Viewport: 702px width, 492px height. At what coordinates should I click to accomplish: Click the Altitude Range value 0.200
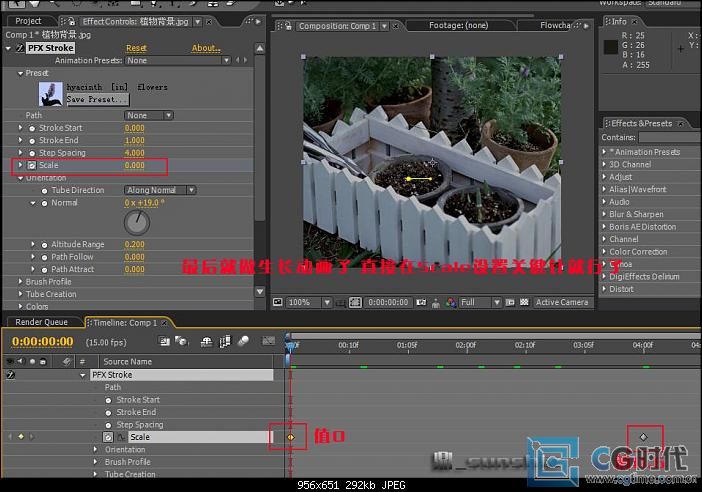coord(134,245)
